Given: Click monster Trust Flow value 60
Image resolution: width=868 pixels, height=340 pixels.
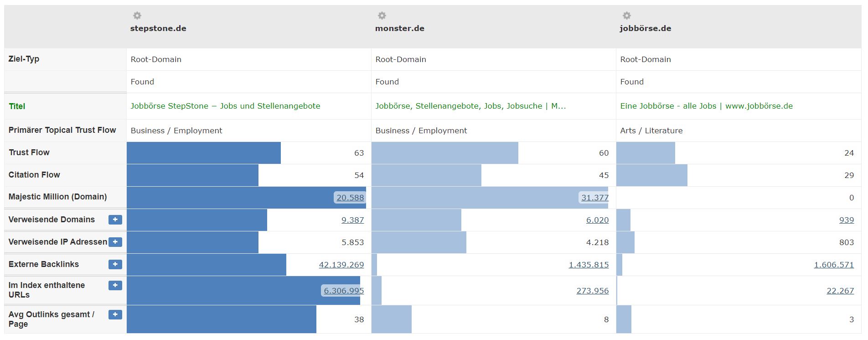Looking at the screenshot, I should pyautogui.click(x=604, y=153).
